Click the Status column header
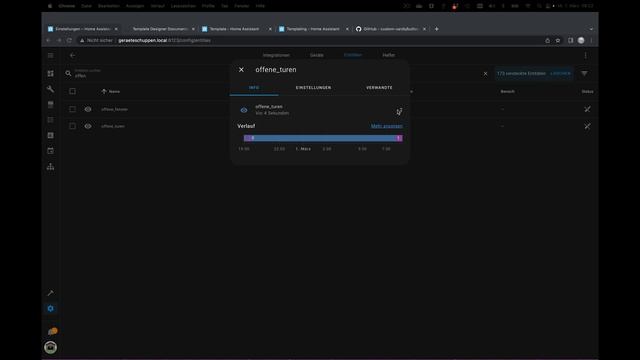This screenshot has width=640, height=360. tap(587, 91)
